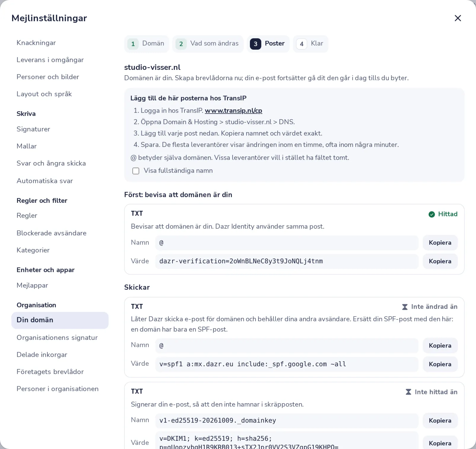This screenshot has width=476, height=449.
Task: Copy the dazr-verification value
Action: (440, 261)
